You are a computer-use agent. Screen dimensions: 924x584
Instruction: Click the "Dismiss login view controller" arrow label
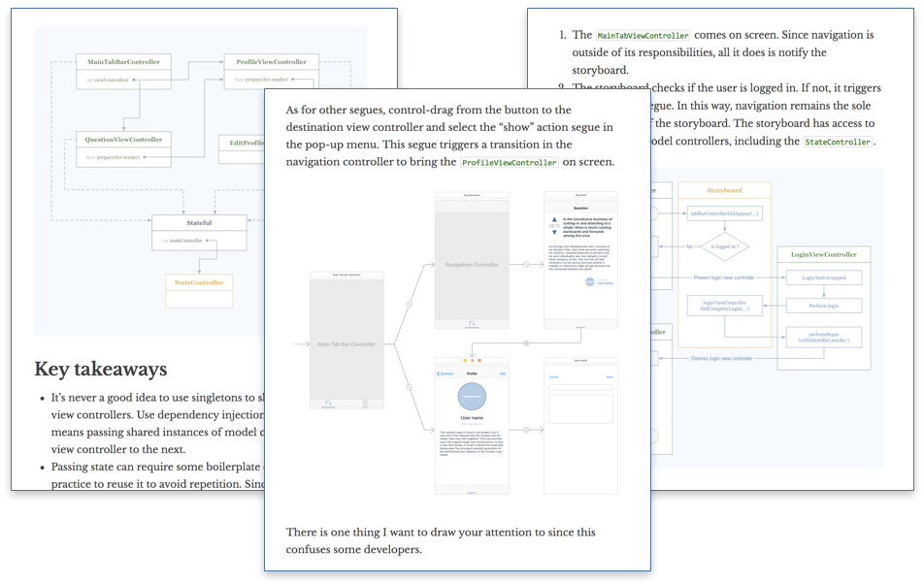tap(721, 359)
